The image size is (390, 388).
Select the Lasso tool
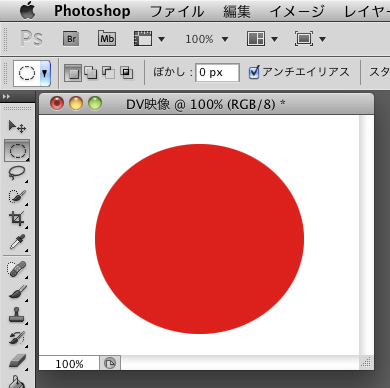click(17, 173)
